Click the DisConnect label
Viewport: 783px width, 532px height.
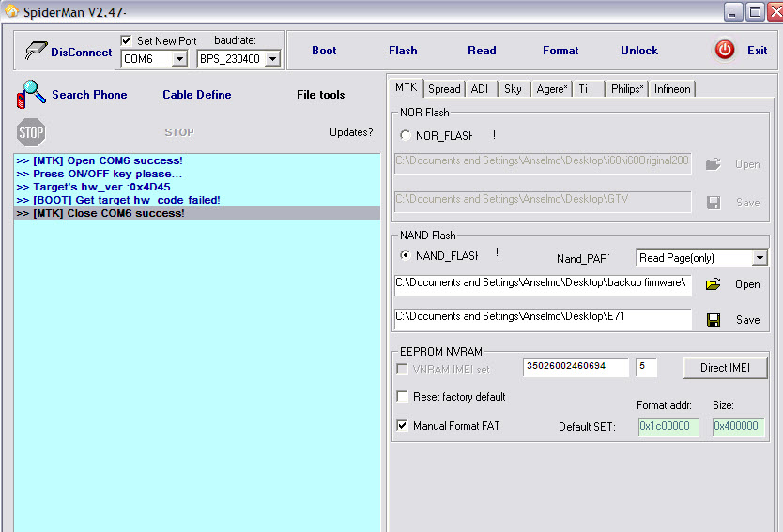(x=82, y=53)
